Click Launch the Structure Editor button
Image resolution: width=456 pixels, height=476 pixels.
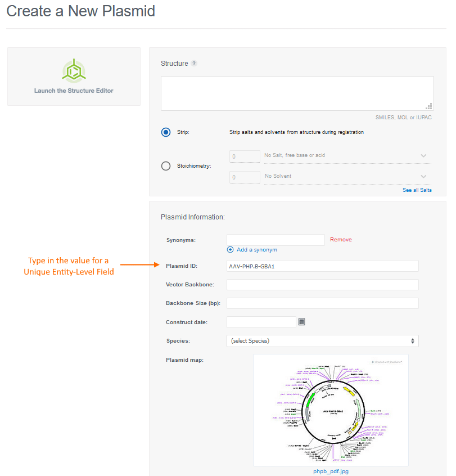pos(74,91)
